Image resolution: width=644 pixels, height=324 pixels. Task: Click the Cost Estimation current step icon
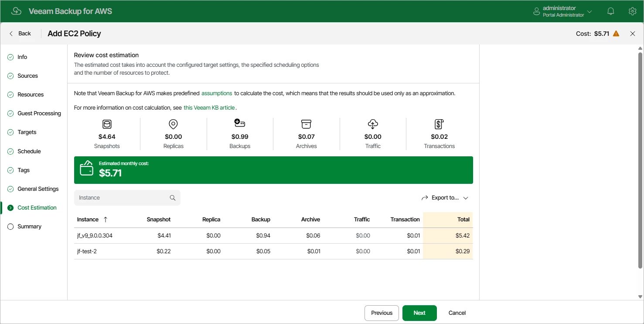click(x=10, y=208)
